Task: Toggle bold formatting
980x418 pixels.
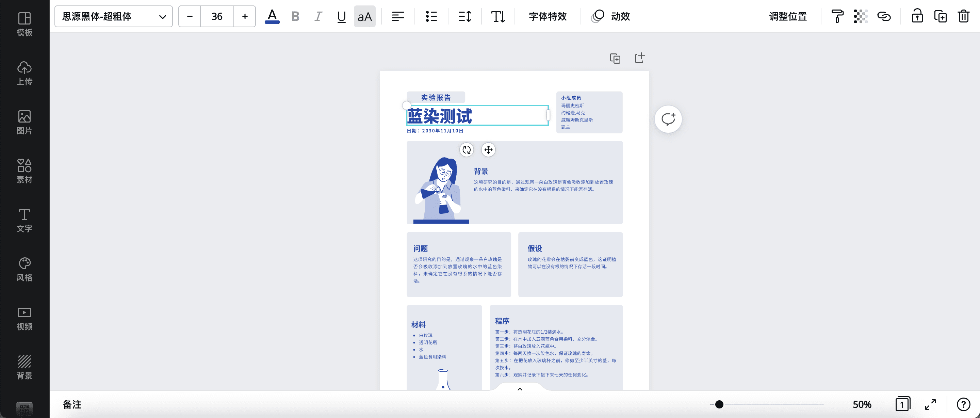Action: (295, 16)
